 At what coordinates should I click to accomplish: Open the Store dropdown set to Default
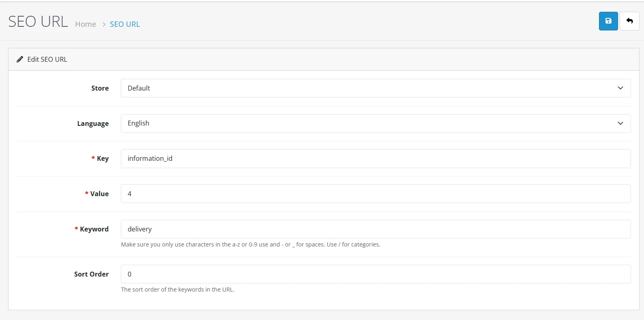tap(376, 88)
